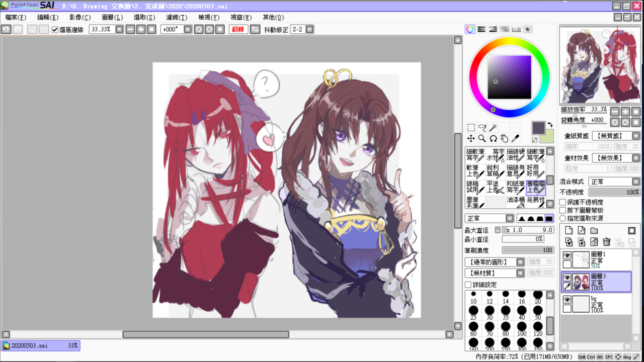Create a new linework layer

[582, 230]
